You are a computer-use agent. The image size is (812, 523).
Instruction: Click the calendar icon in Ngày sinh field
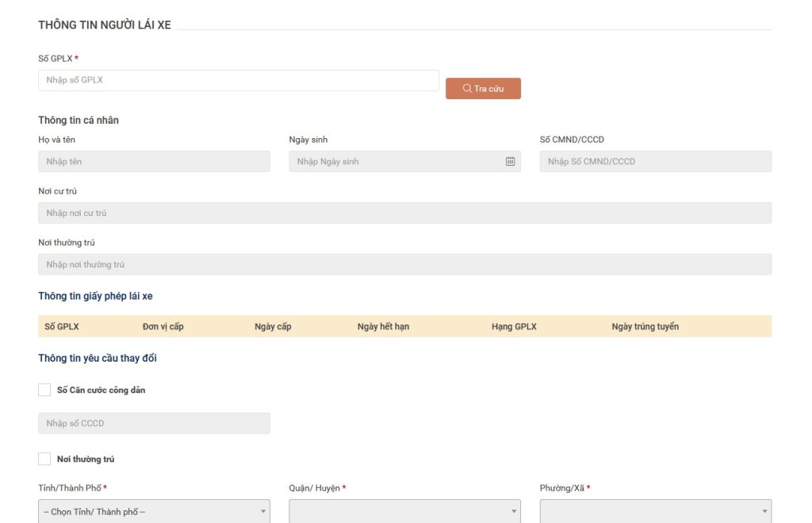pyautogui.click(x=510, y=162)
